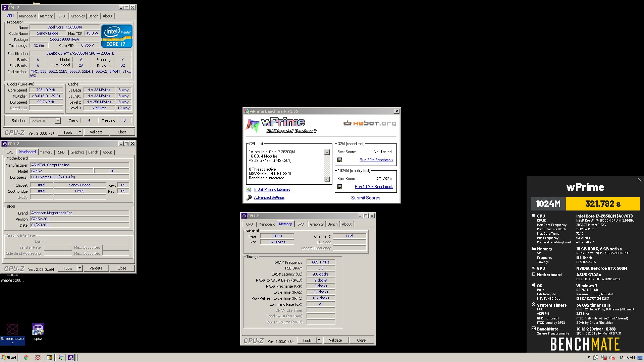Click Validate in the CPU tab window
The image size is (644, 362).
click(x=96, y=132)
